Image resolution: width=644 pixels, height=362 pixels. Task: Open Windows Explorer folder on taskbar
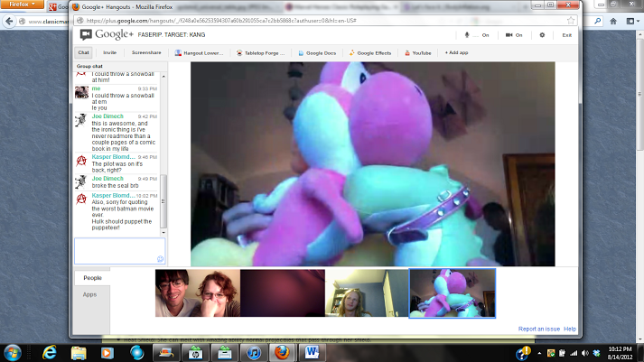pos(79,353)
